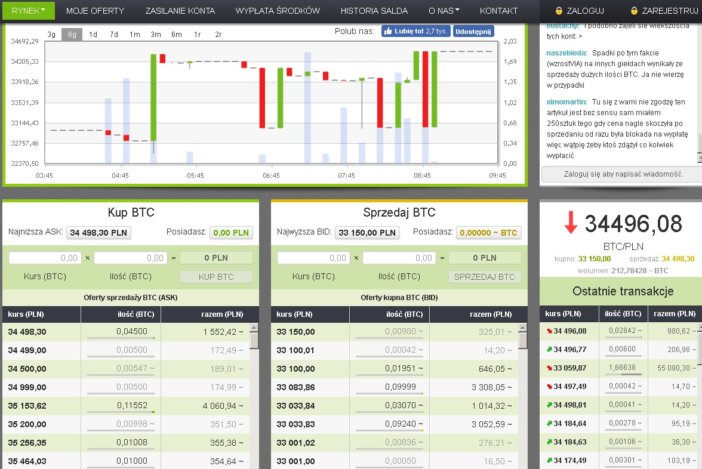
Task: Click Ilość input in Sprzedaj BTC
Action: click(x=399, y=258)
